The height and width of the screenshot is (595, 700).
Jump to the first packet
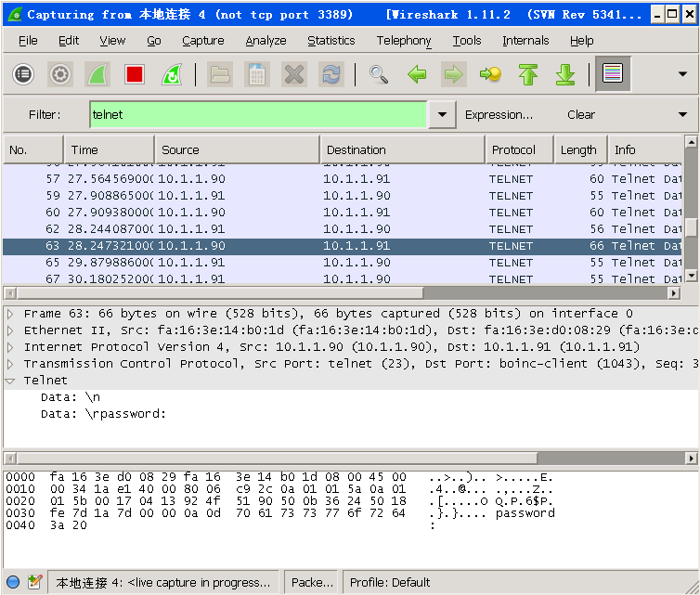(528, 74)
